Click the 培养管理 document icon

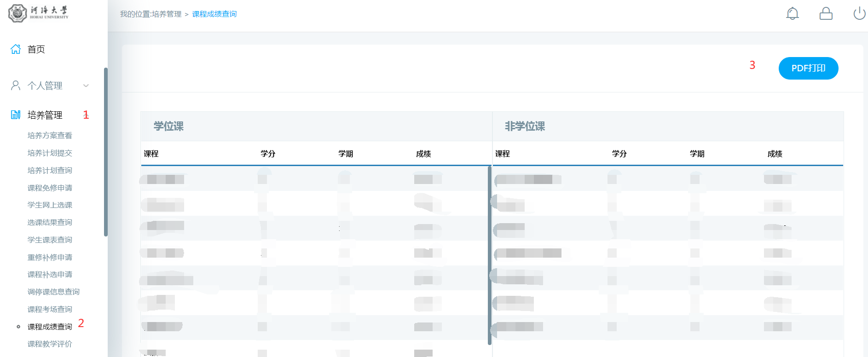(16, 115)
